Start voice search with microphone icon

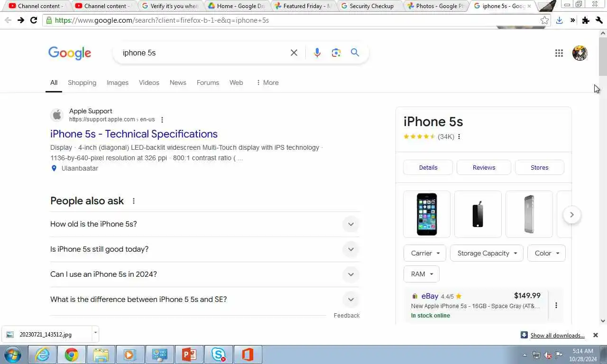[317, 53]
